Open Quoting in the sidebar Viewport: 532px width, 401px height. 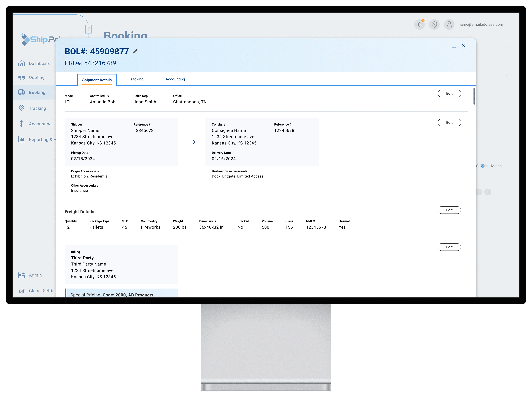click(37, 77)
